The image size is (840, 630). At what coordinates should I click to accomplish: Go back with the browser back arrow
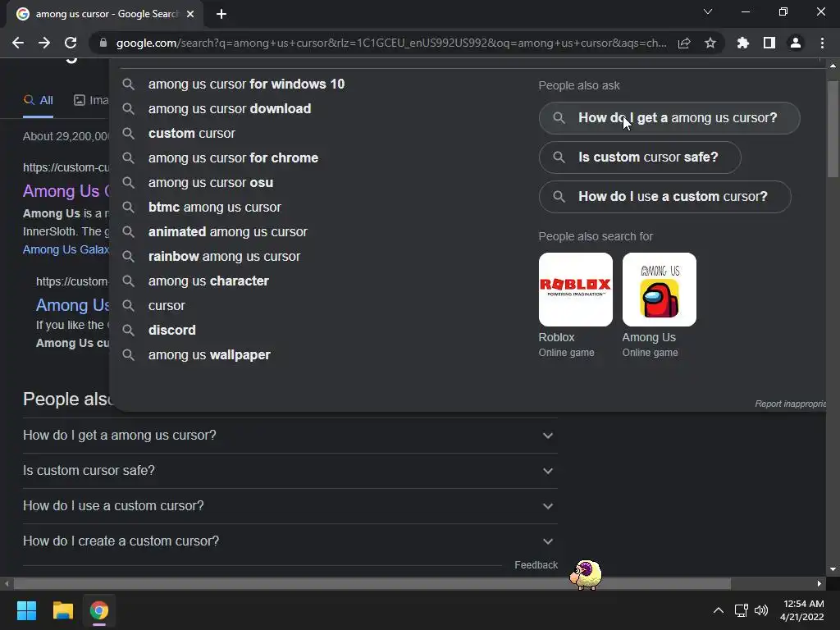(x=18, y=43)
